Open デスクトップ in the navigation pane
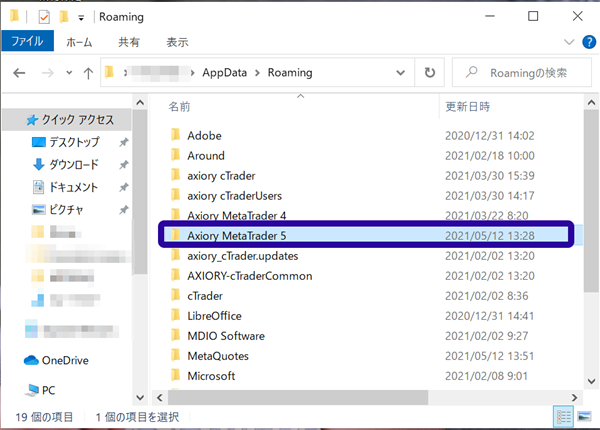This screenshot has width=600, height=430. coord(74,142)
